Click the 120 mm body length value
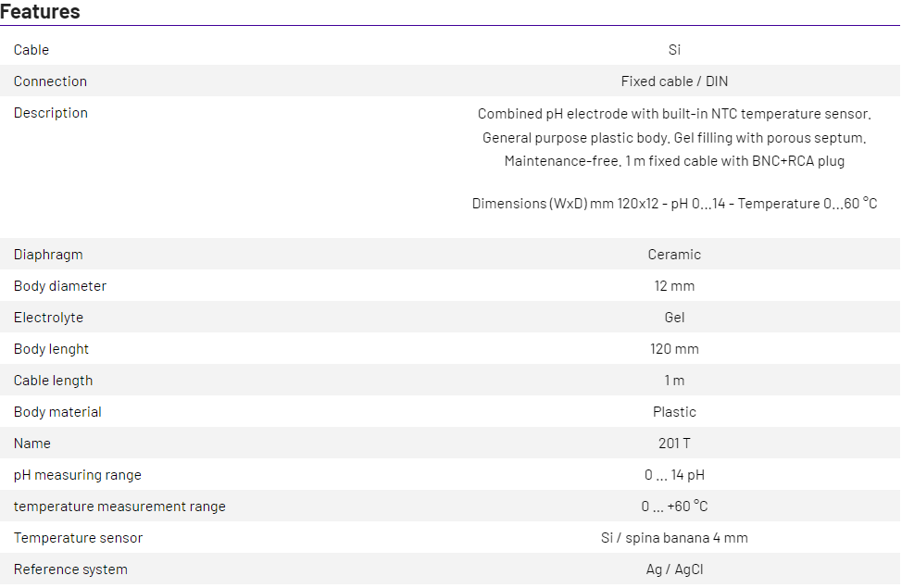The image size is (902, 588). point(674,349)
